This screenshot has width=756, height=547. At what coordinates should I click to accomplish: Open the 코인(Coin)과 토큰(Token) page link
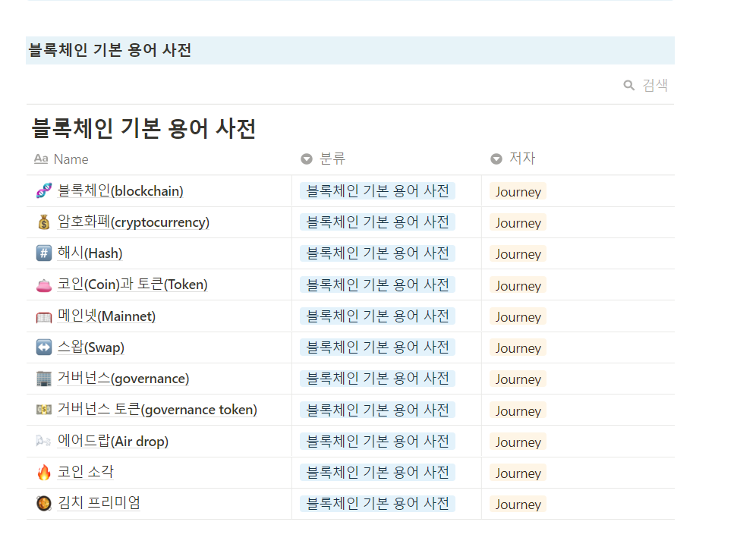pos(133,285)
